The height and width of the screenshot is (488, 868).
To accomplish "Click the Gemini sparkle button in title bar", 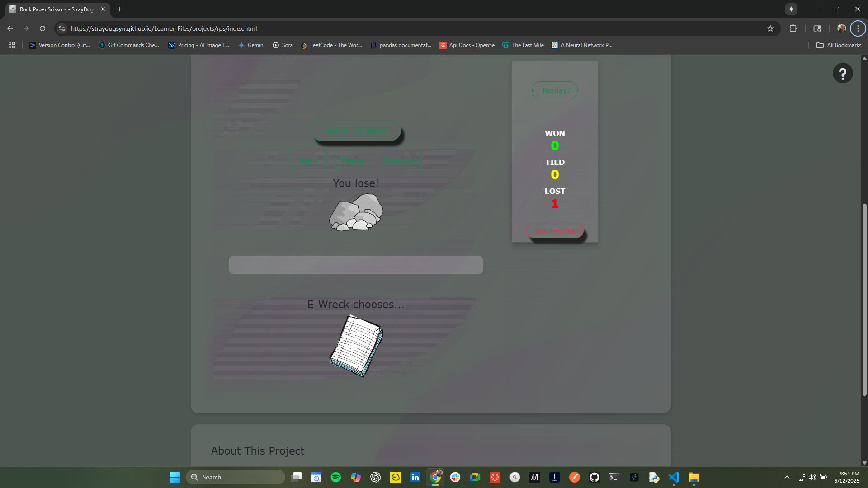I will coord(791,9).
